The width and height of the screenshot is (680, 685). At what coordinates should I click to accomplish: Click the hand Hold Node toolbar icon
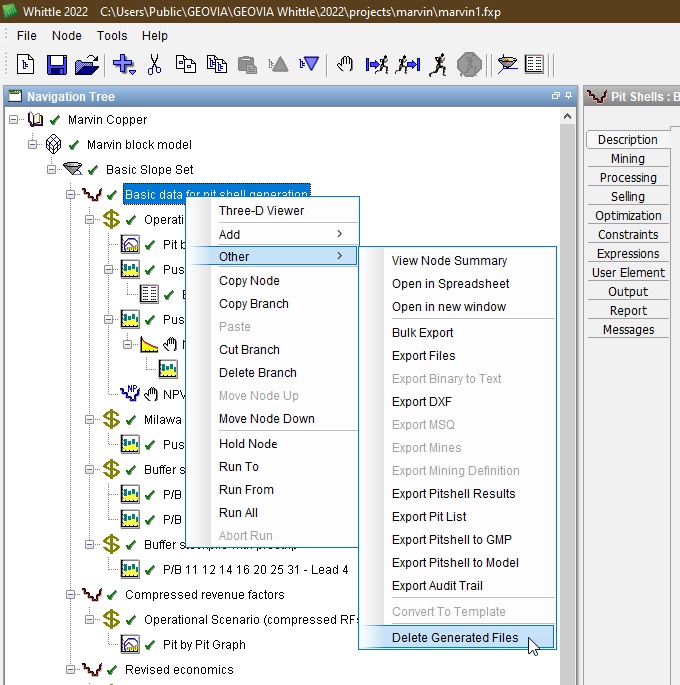(x=345, y=65)
